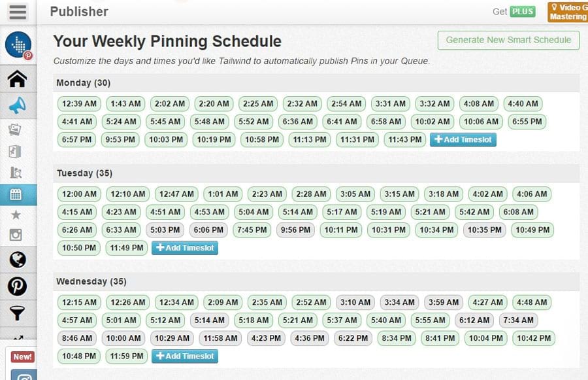Click the funnel icon in sidebar
This screenshot has height=380, width=588.
tap(18, 314)
